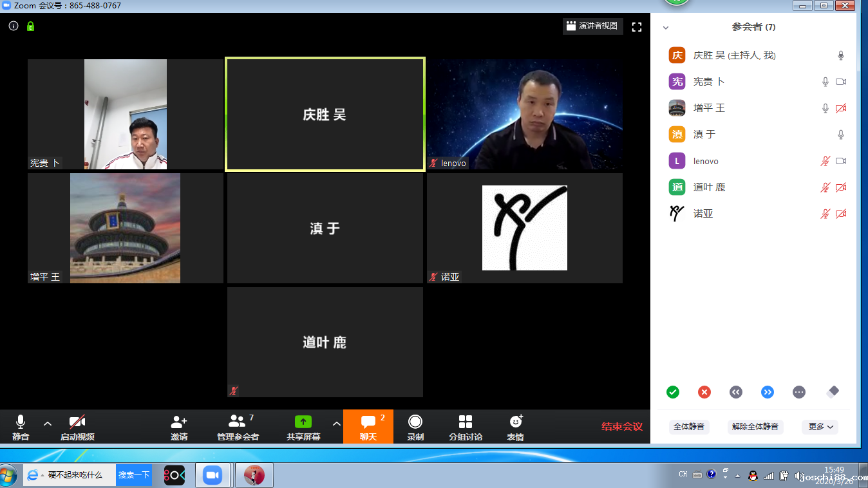Enter full screen mode icon
Image resolution: width=868 pixels, height=488 pixels.
click(x=637, y=26)
